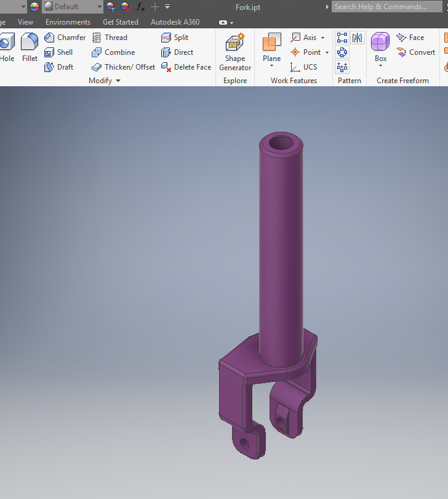Open the fx Parameters dialog
This screenshot has width=448, height=499.
(140, 7)
